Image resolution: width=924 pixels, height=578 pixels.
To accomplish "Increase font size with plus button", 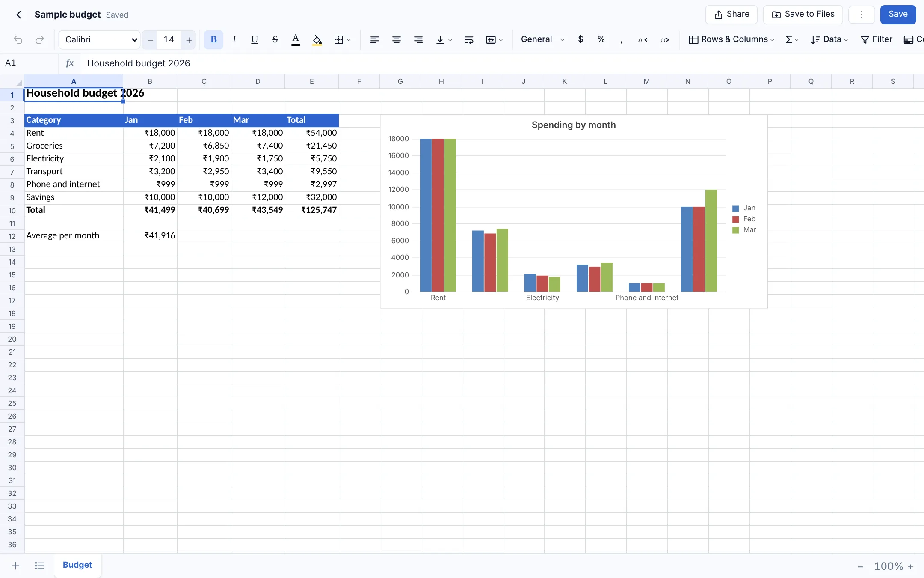I will (189, 40).
